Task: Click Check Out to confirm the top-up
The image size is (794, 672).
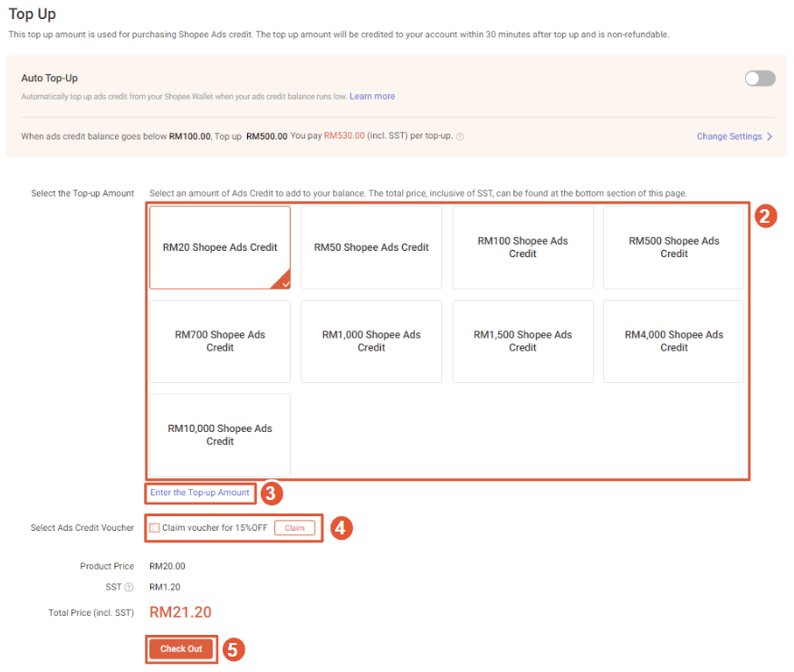Action: point(180,648)
